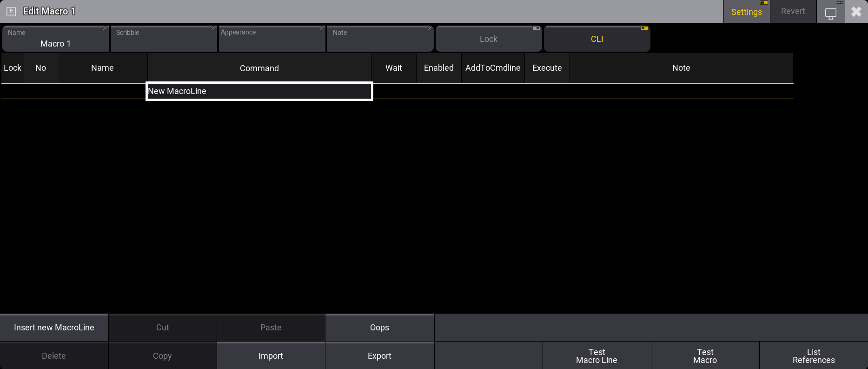Select the New MacroLine command cell

point(259,91)
